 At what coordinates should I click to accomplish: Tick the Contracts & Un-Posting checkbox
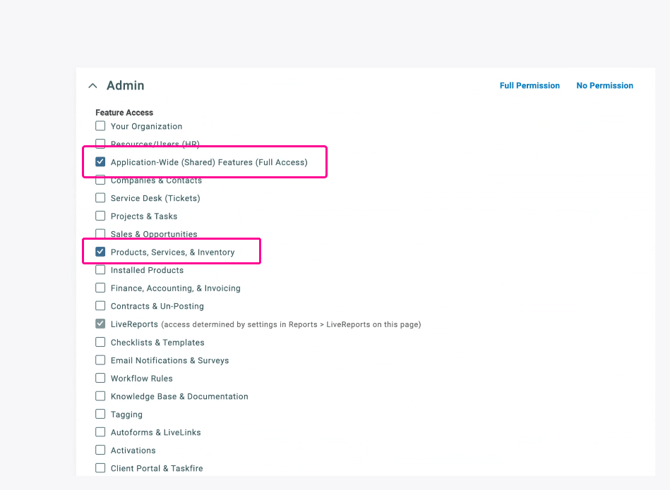coord(100,306)
